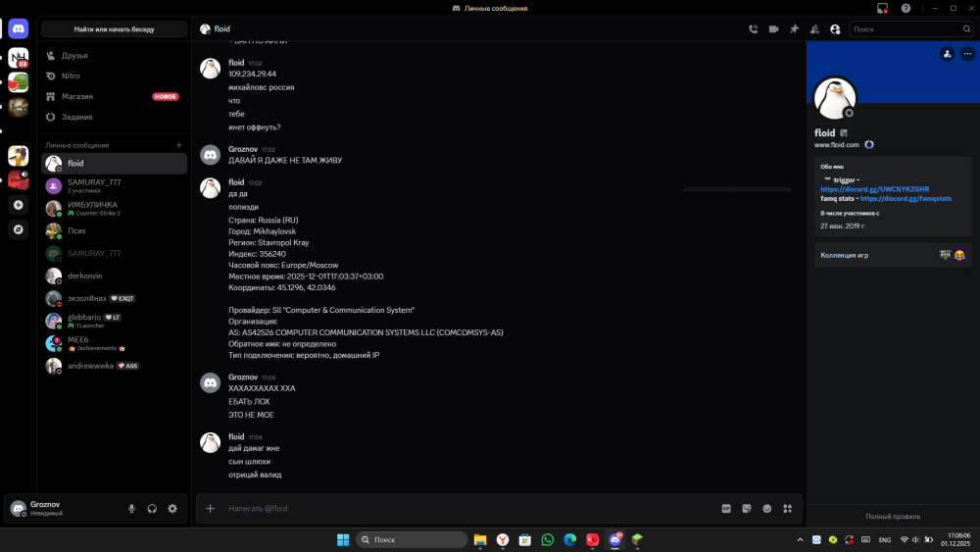Toggle headphones deafen
Screen dimensions: 980x552
[152, 509]
